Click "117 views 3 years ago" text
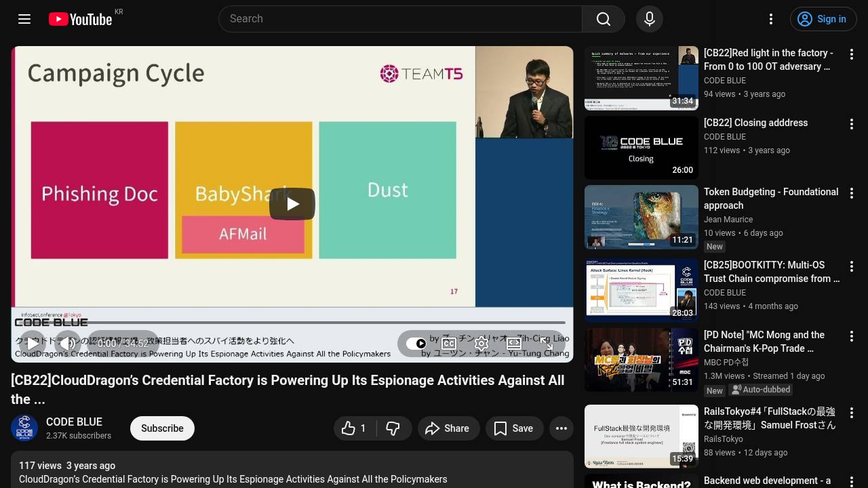Image resolution: width=868 pixels, height=488 pixels. 67,466
